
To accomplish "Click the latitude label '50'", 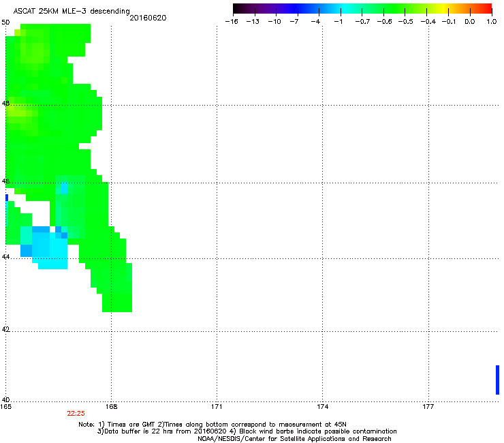I will (x=5, y=22).
